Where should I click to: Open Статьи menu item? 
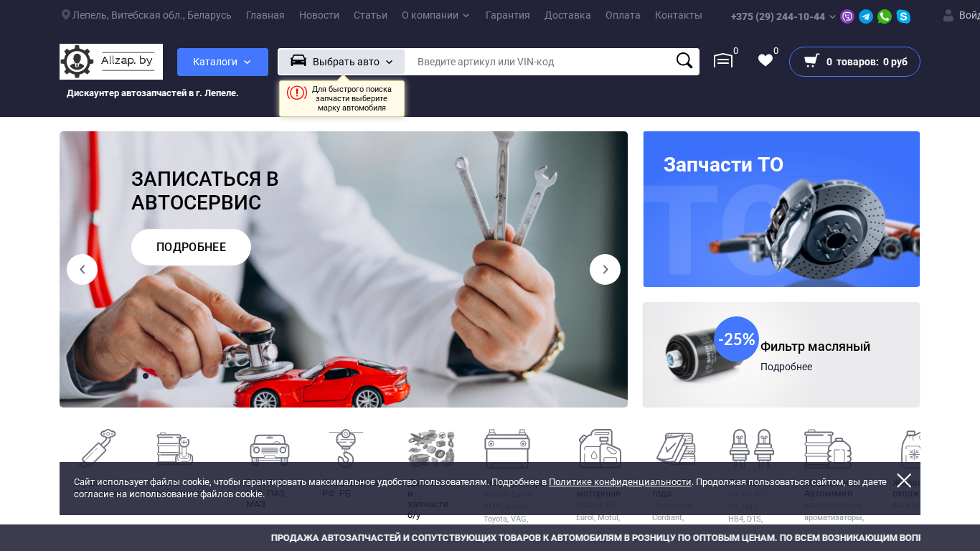(x=370, y=15)
